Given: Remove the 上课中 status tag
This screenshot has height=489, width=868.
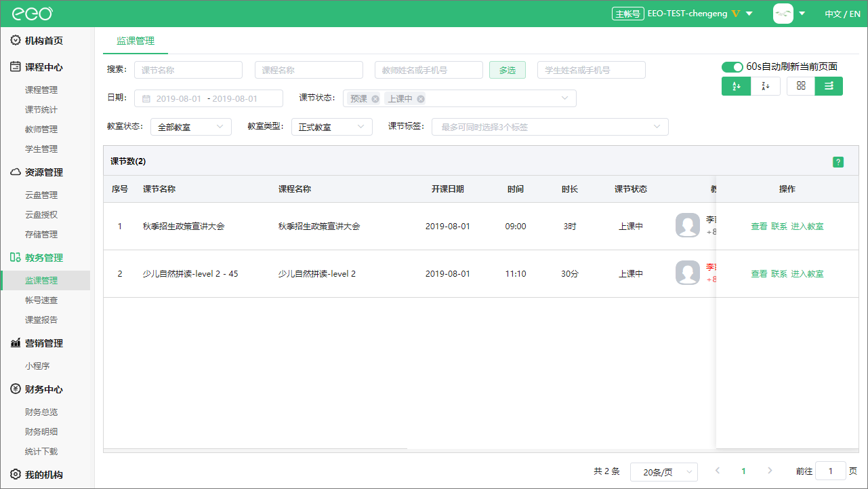Looking at the screenshot, I should tap(421, 99).
